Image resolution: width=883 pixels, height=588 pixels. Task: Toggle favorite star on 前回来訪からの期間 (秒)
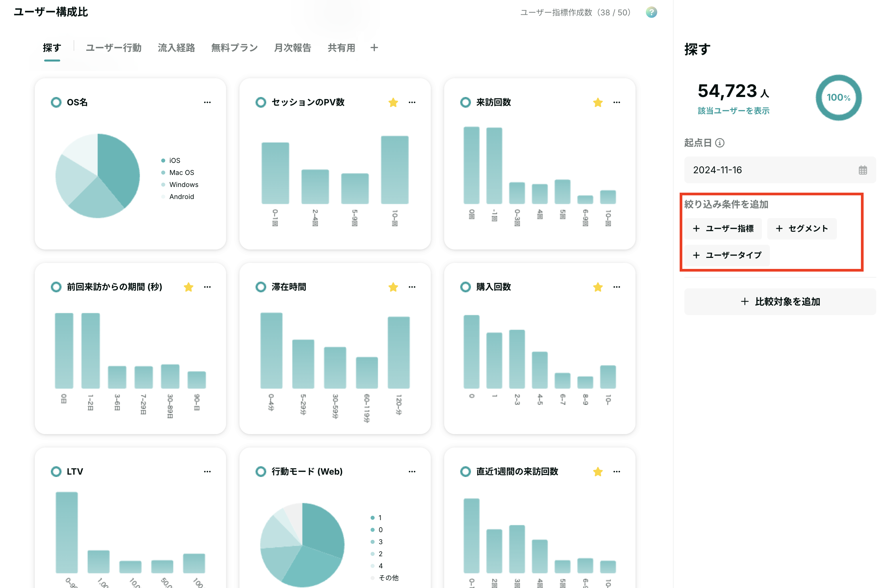click(189, 287)
